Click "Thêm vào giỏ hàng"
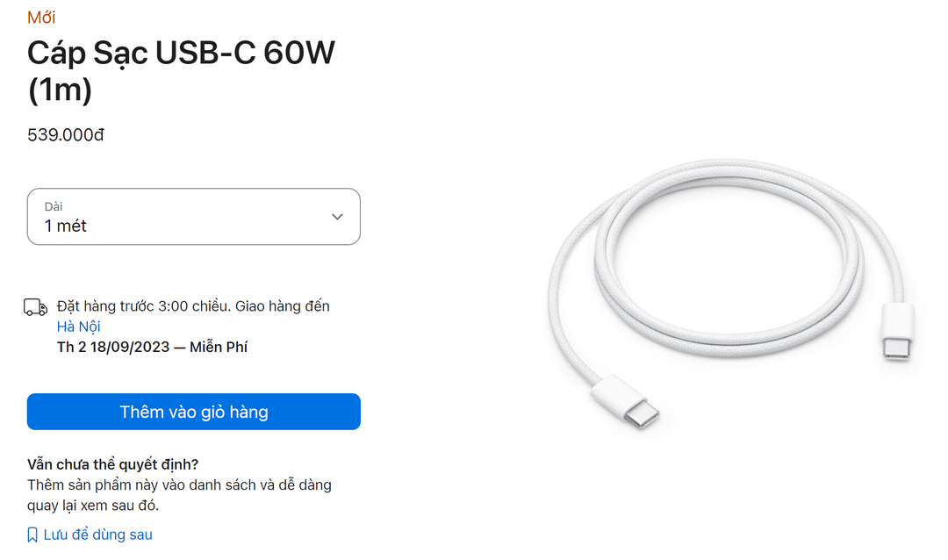 pos(193,412)
